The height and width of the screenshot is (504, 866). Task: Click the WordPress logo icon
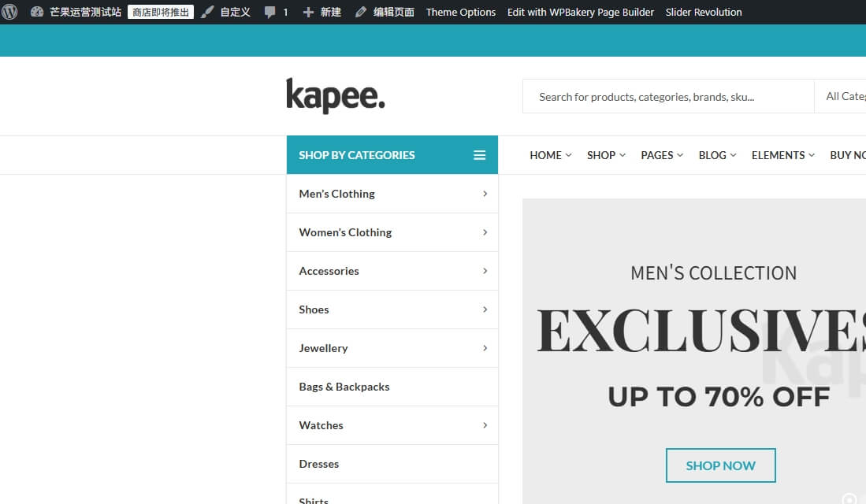10,12
